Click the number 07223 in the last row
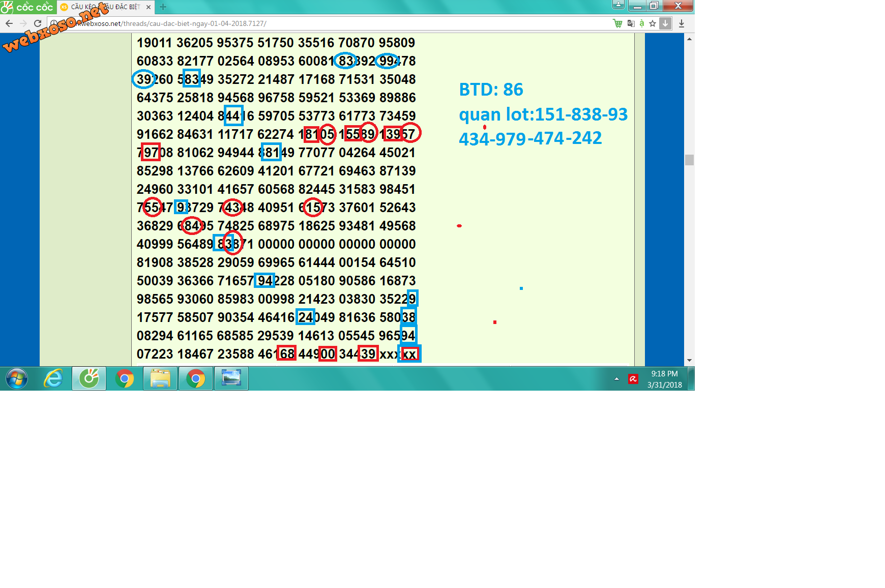The image size is (885, 588). 155,354
